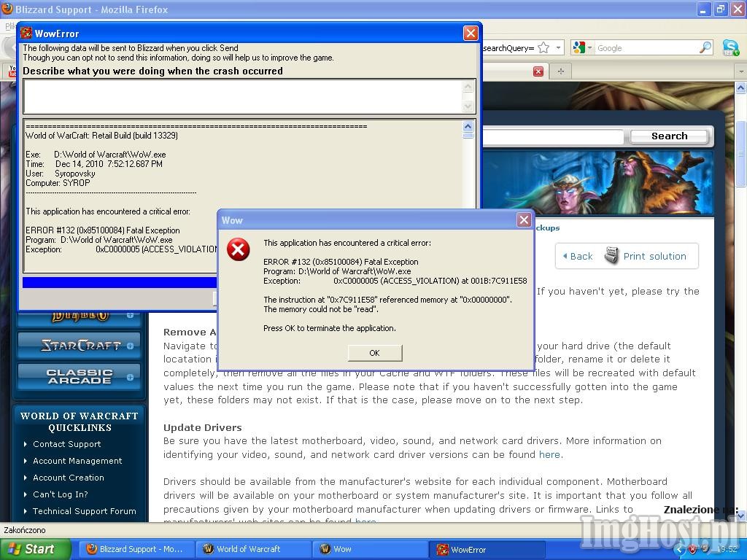The height and width of the screenshot is (560, 747).
Task: Open the address bar history dropdown arrow
Action: 558,47
